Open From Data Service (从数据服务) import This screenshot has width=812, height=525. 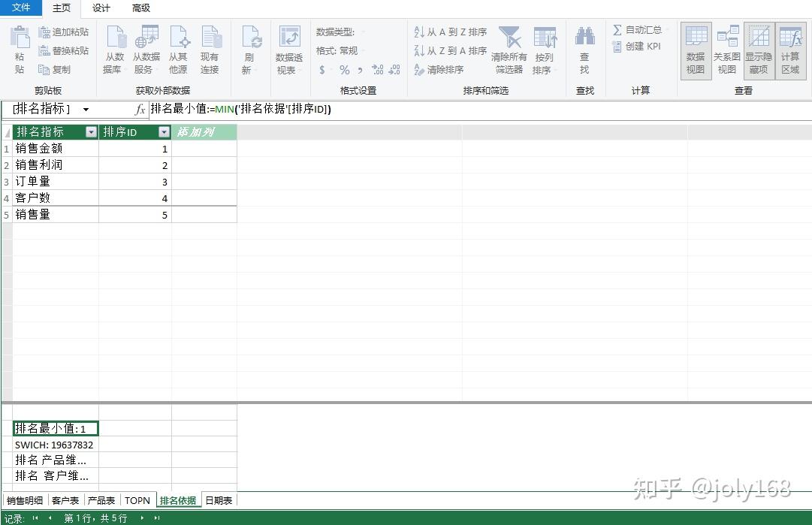[146, 50]
